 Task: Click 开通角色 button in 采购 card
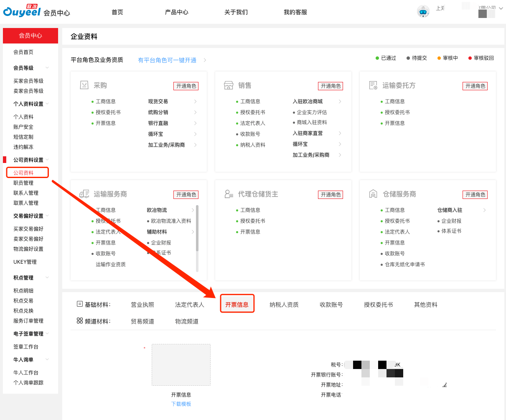(186, 86)
